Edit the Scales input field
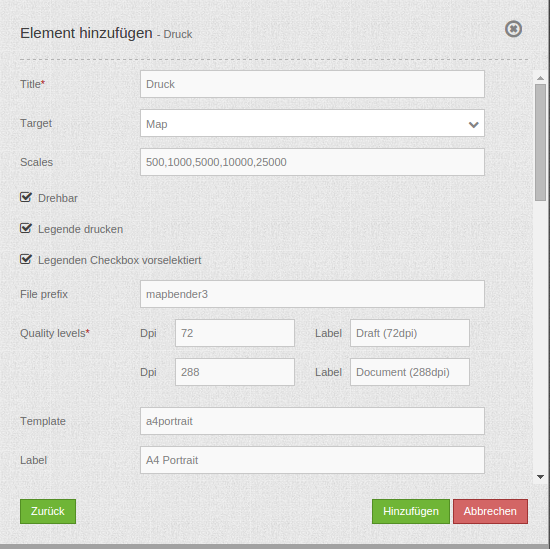Screen dimensions: 550x549 (x=312, y=162)
